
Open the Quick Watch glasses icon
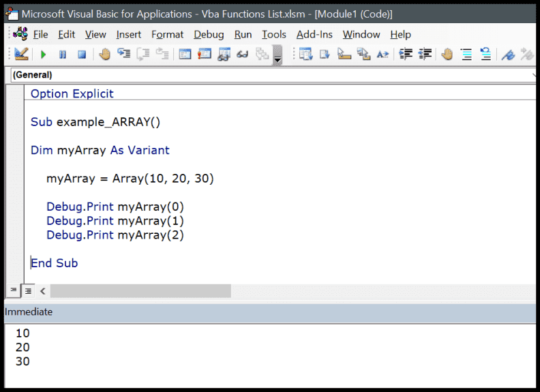(x=242, y=55)
